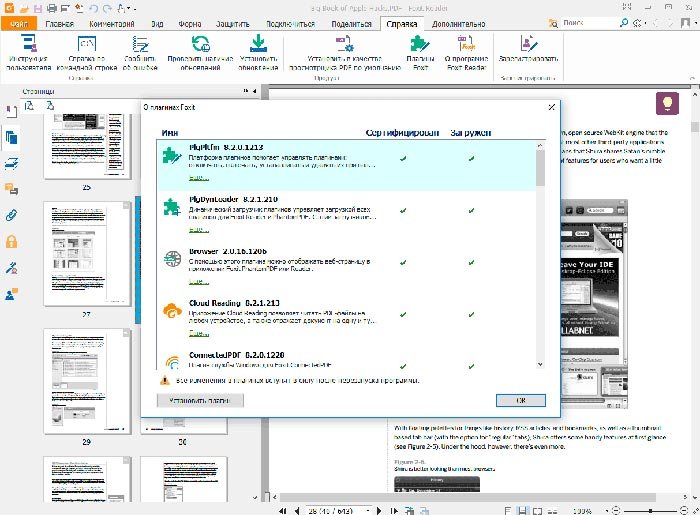Click the search input field (Поиск)
700x515 pixels.
[x=588, y=23]
